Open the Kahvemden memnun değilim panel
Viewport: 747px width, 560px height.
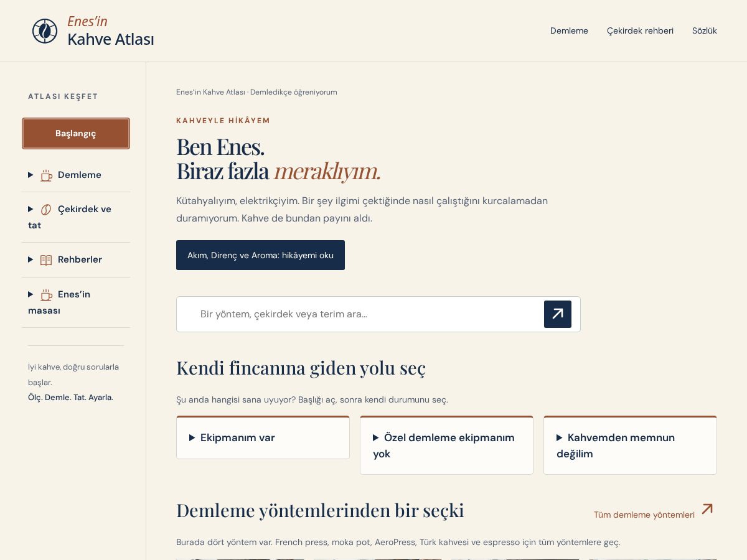coord(630,446)
